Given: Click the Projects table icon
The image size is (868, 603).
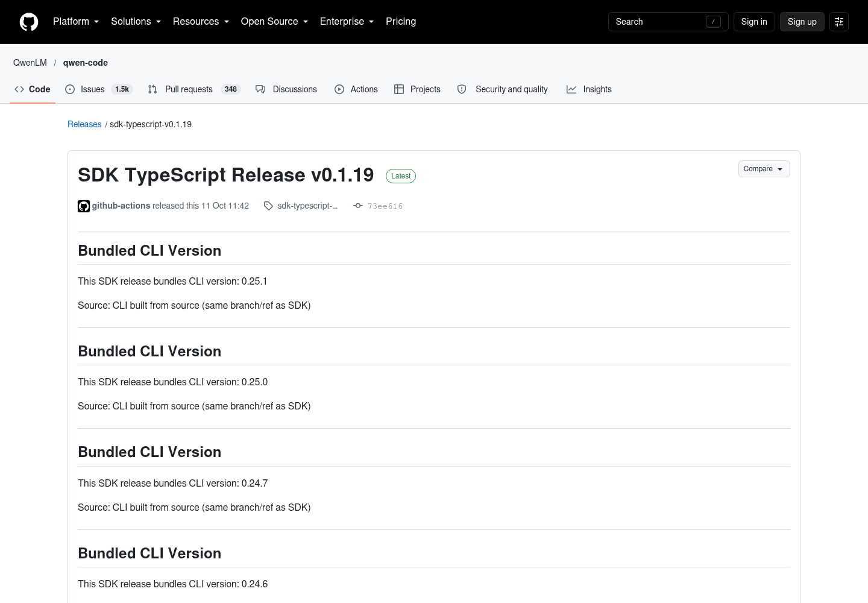Looking at the screenshot, I should pyautogui.click(x=399, y=89).
